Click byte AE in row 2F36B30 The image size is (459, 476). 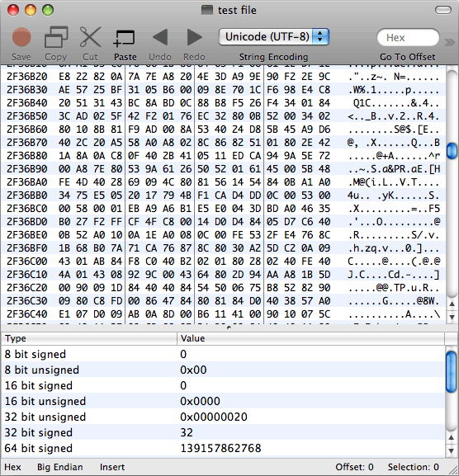(64, 90)
